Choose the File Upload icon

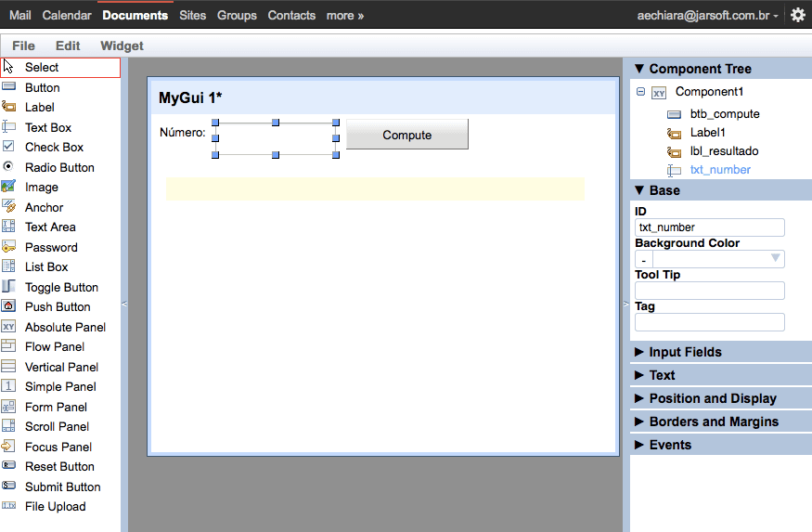pos(8,505)
